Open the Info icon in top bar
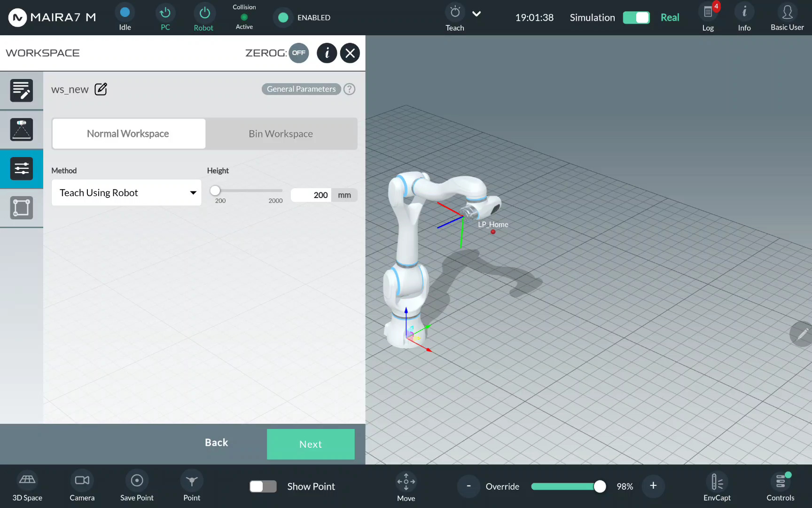This screenshot has height=508, width=812. click(x=744, y=12)
